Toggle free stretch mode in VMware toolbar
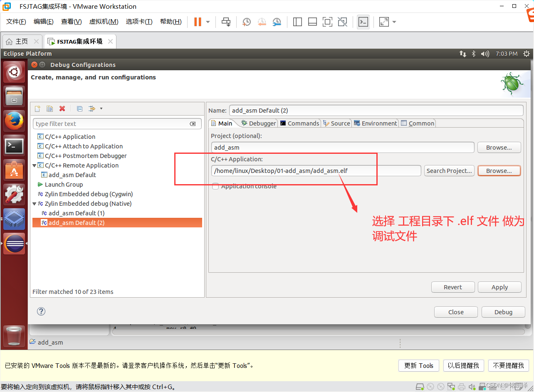534x392 pixels. pyautogui.click(x=383, y=22)
